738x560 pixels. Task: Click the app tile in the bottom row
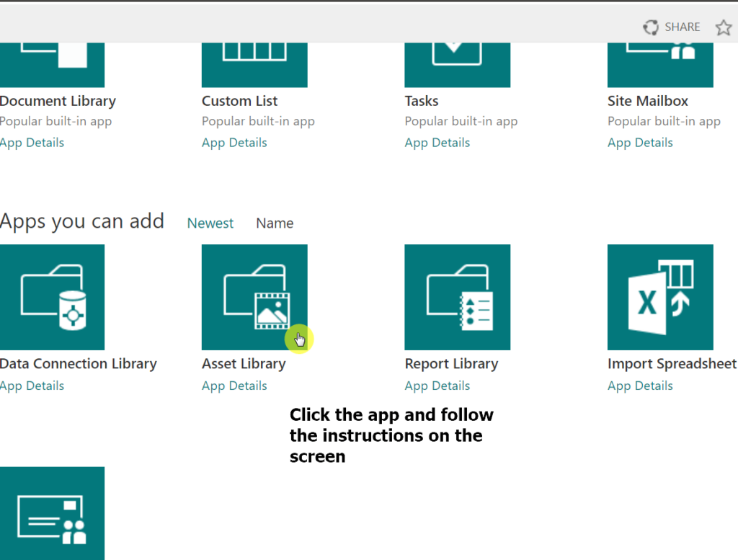pyautogui.click(x=52, y=513)
